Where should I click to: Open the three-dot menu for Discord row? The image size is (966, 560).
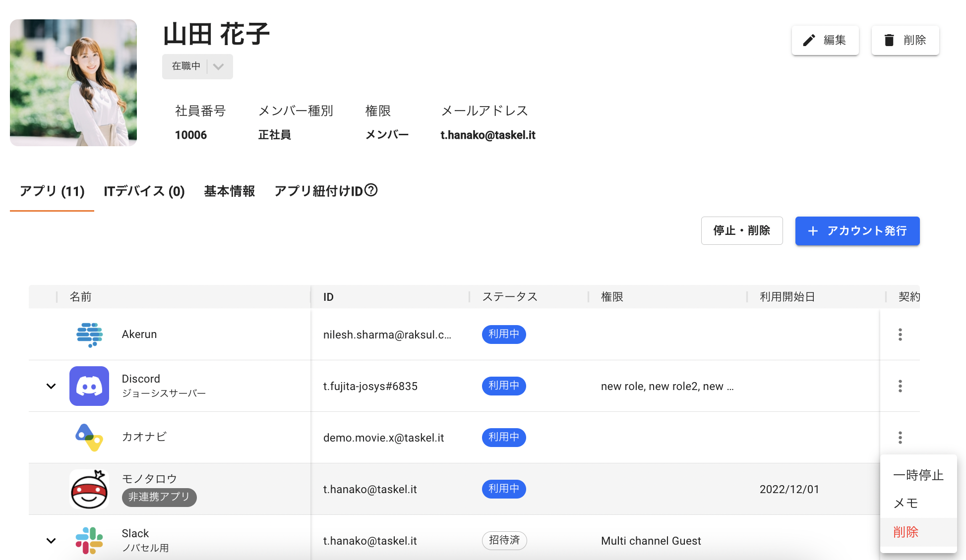pyautogui.click(x=900, y=386)
